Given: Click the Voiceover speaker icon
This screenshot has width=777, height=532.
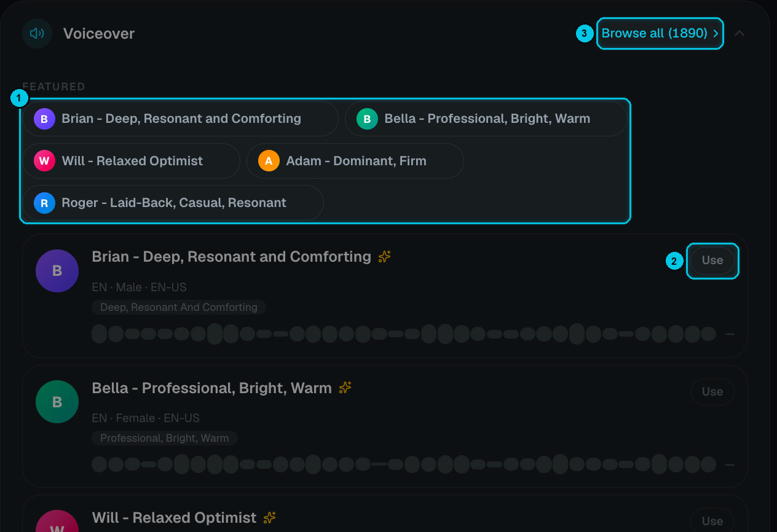Looking at the screenshot, I should coord(37,33).
